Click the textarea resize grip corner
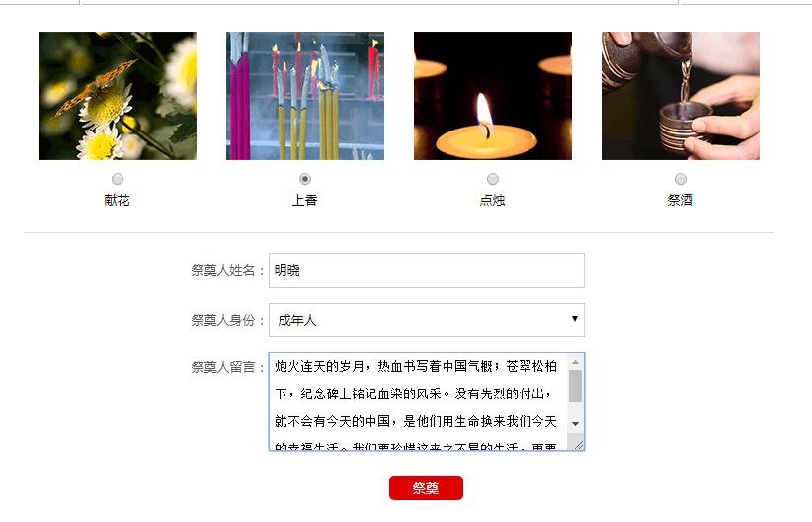The height and width of the screenshot is (522, 812). coord(578,444)
